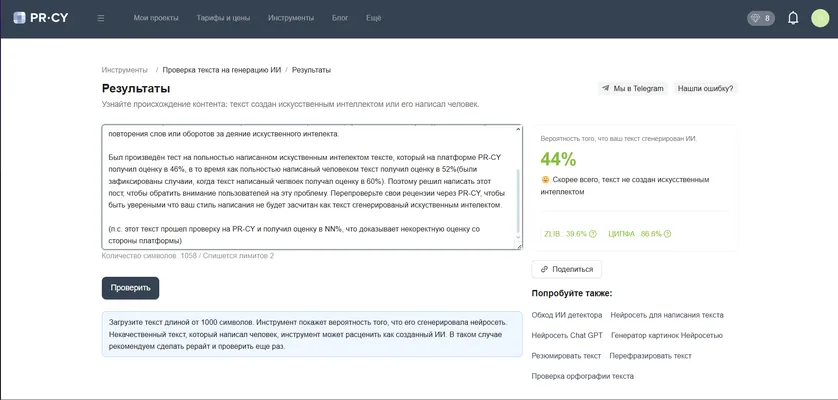Open the hamburger menu icon

click(x=101, y=18)
